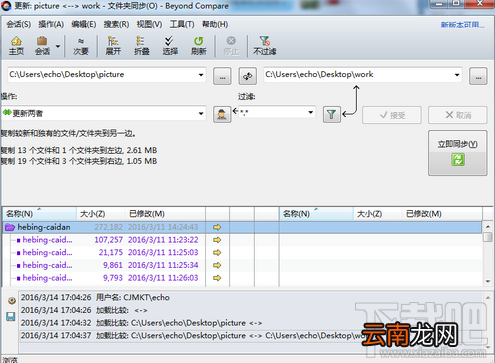Toggle the No Filter (不过滤) icon
495x363 pixels.
265,46
